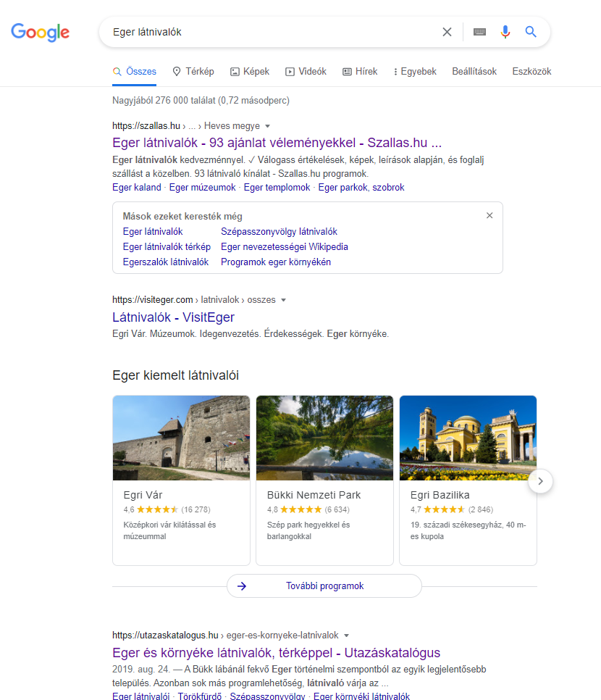
Task: Search related query Egerszalók látnivalók
Action: pyautogui.click(x=166, y=262)
